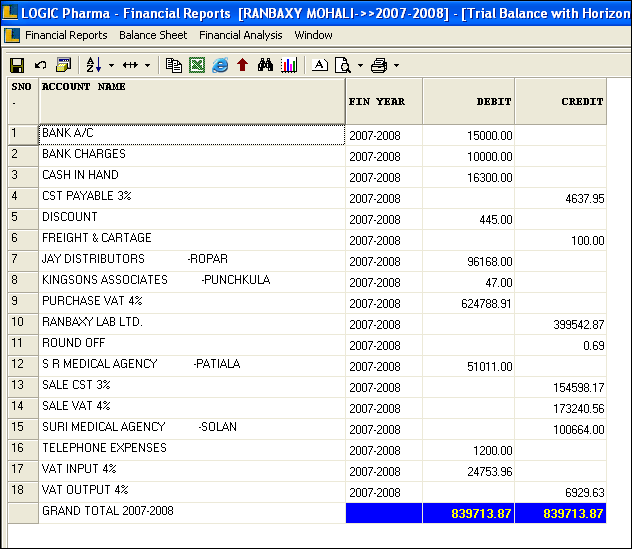Image resolution: width=632 pixels, height=549 pixels.
Task: Select the TELEPHONE EXPENSES account
Action: tap(104, 447)
